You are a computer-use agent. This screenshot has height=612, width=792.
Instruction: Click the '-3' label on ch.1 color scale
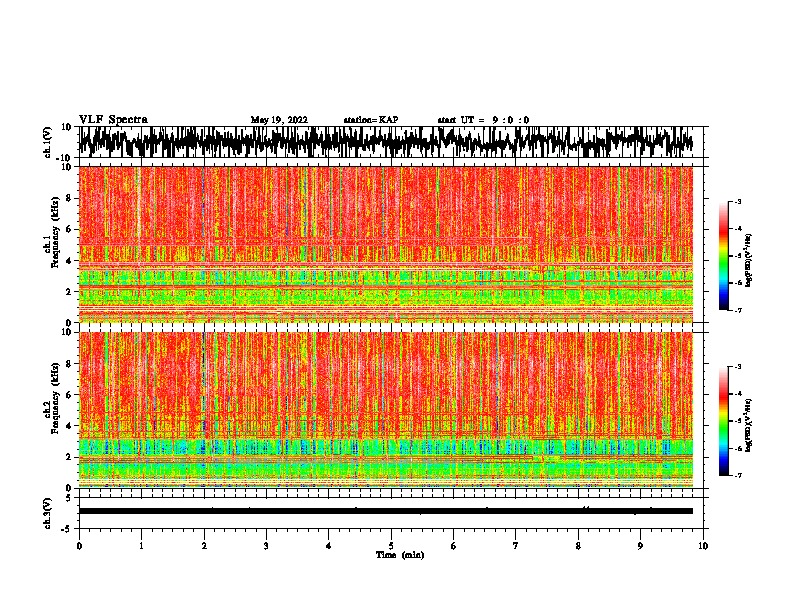(737, 201)
